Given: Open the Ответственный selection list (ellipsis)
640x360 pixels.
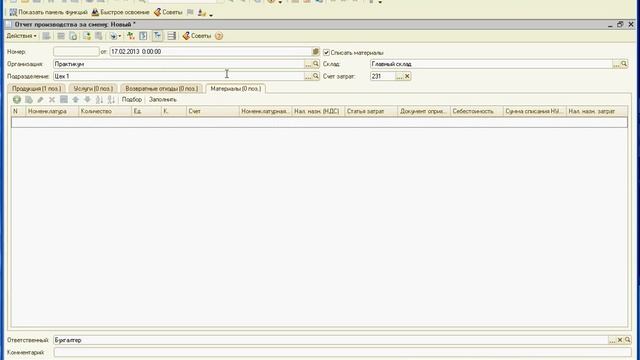Looking at the screenshot, I should [612, 340].
